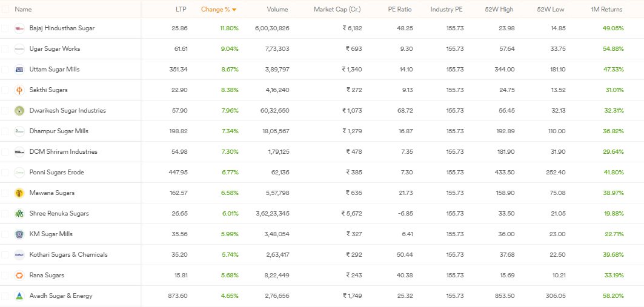Image resolution: width=644 pixels, height=307 pixels.
Task: Tick the select-all checkbox in header row
Action: coord(5,9)
